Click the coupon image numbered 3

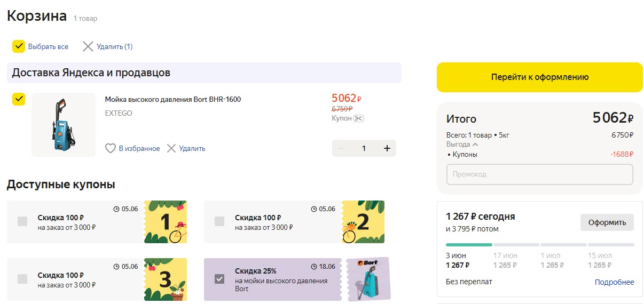166,279
